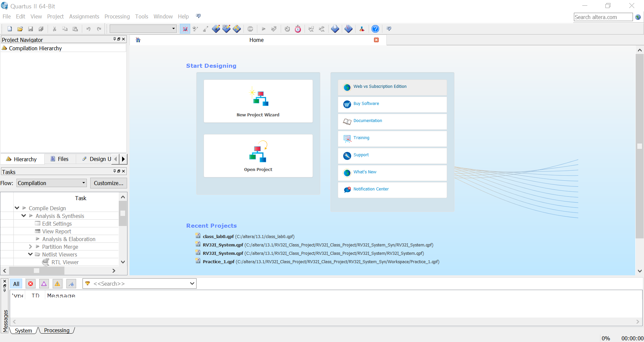Click the red TimeQuest timing analyzer clock icon
The width and height of the screenshot is (644, 342).
[x=298, y=29]
